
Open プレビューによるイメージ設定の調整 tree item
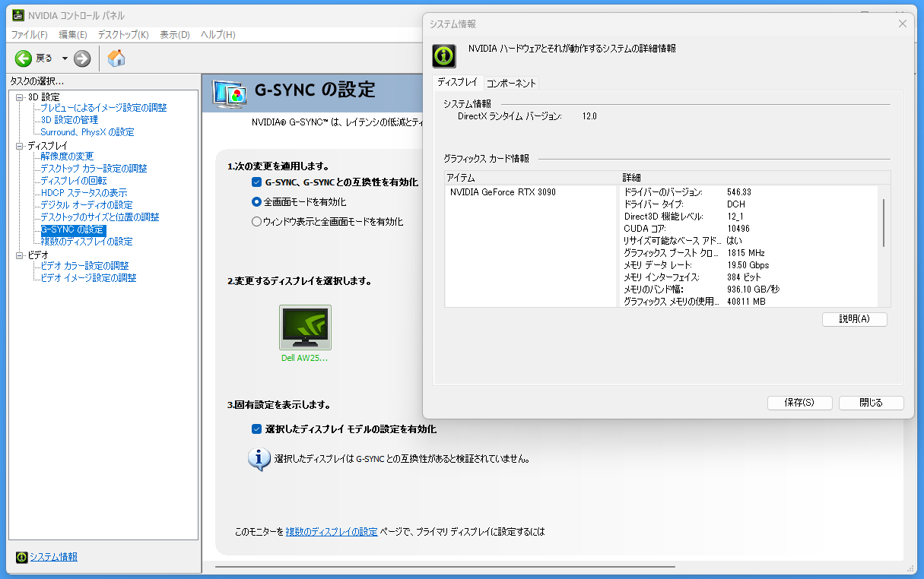103,108
